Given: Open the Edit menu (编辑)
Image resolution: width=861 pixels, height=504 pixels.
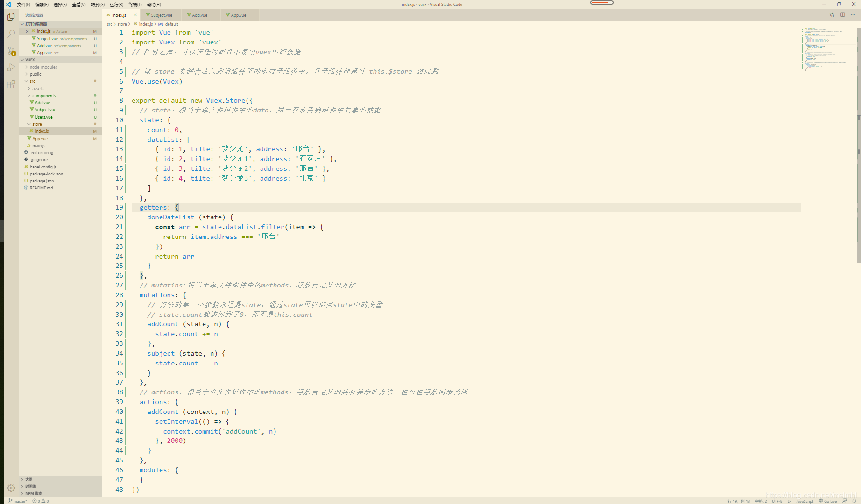Looking at the screenshot, I should point(42,4).
